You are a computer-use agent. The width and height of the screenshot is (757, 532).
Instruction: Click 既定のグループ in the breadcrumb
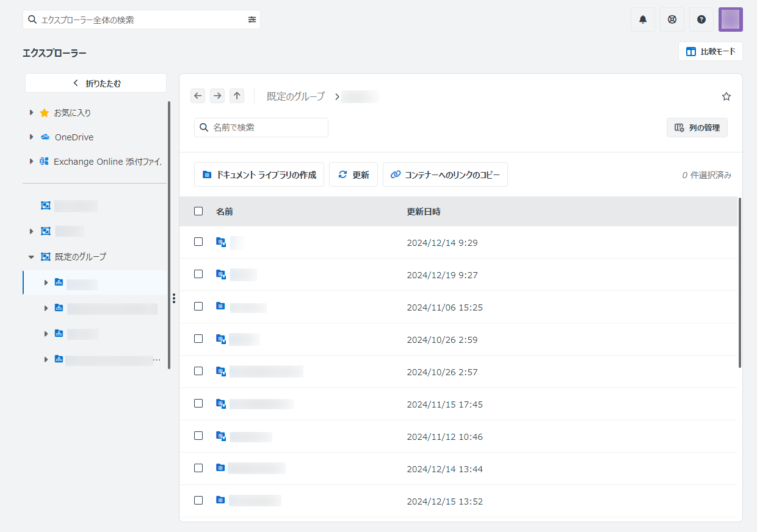(295, 96)
